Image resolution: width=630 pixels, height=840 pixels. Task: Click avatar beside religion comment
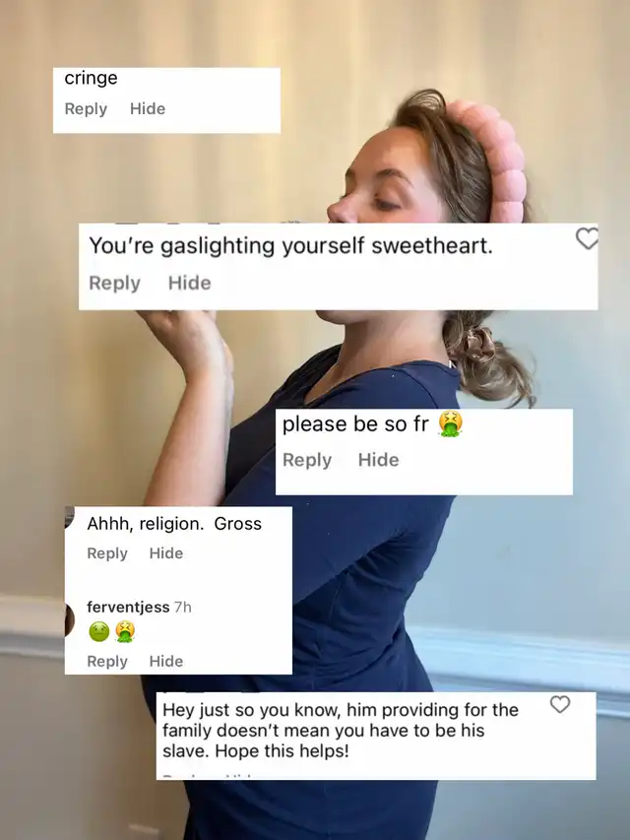(x=69, y=517)
